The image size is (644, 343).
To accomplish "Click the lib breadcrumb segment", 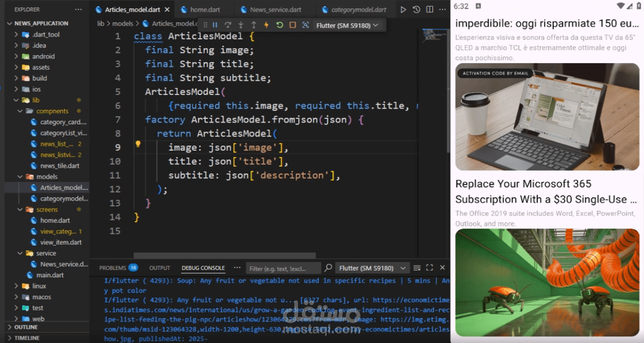I will pos(101,23).
